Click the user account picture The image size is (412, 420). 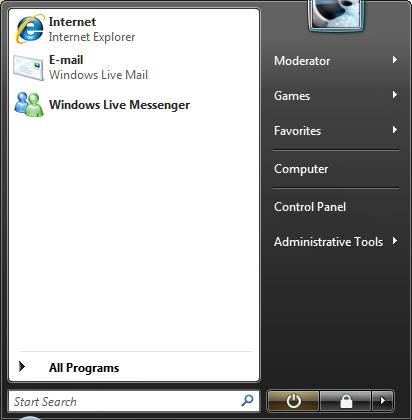coord(336,15)
